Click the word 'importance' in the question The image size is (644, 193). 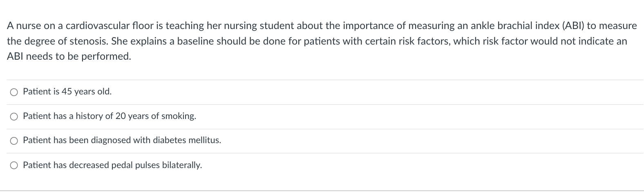pos(366,26)
